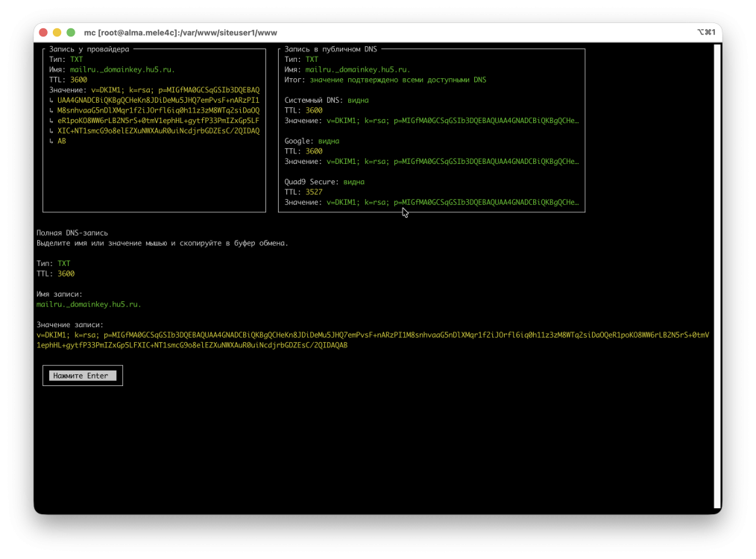Click provider value line starting eR1poKO8WW6rLB2N5rS
Screen dimensions: 756x559
(x=158, y=121)
